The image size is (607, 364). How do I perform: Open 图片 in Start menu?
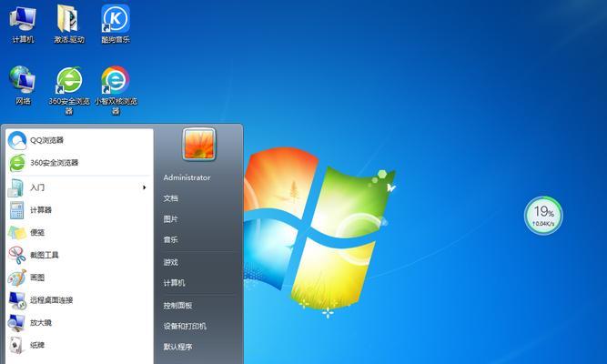tap(171, 219)
